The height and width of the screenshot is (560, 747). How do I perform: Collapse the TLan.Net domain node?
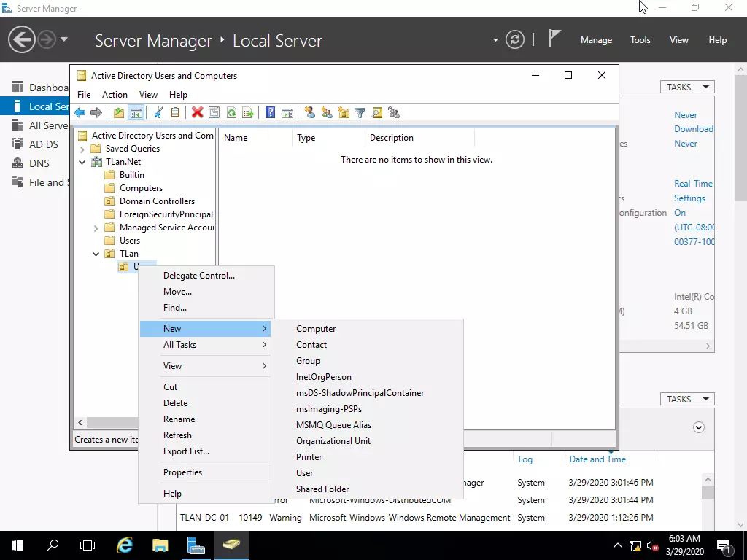pos(82,163)
